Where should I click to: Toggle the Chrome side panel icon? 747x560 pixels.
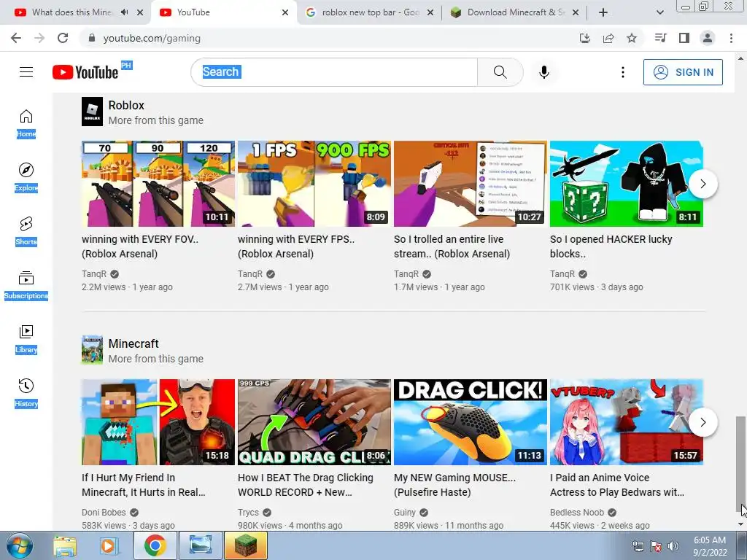tap(684, 38)
